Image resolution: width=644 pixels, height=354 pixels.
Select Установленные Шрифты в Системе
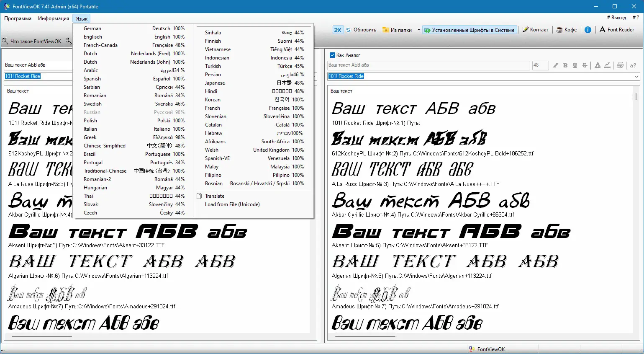(x=469, y=30)
